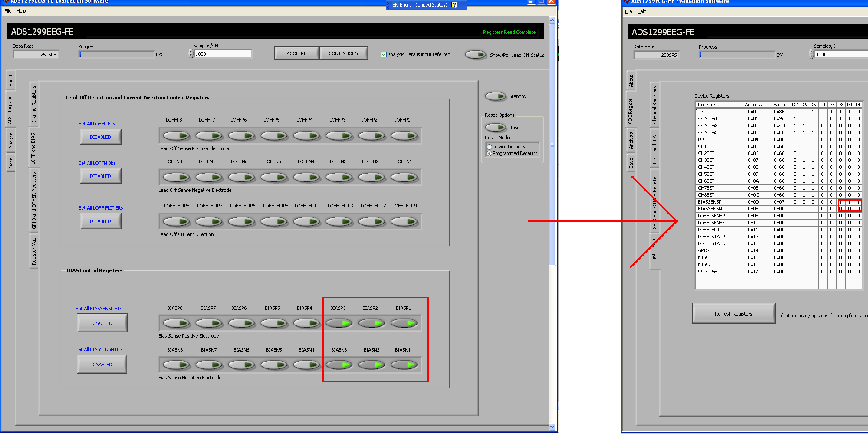
Task: Click the left window's scrollbar up arrow
Action: (x=552, y=20)
